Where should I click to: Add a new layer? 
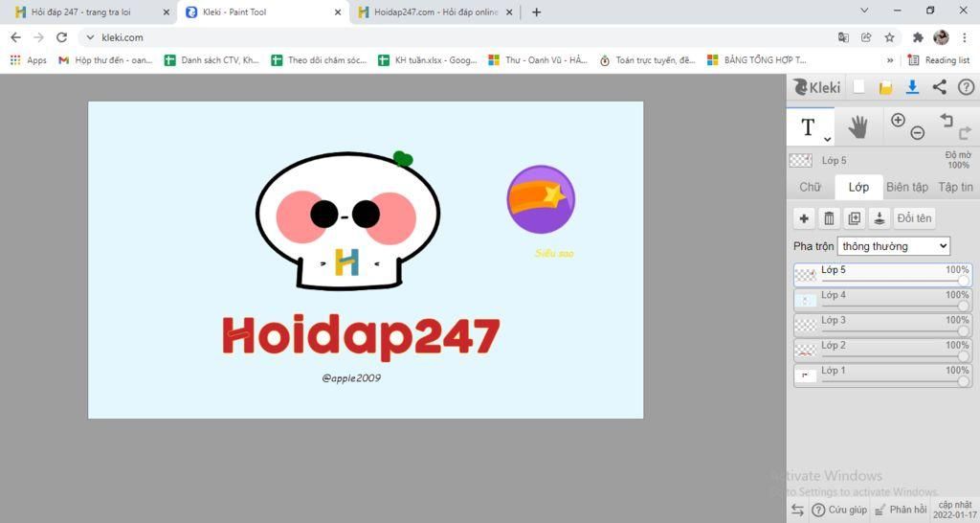click(804, 218)
